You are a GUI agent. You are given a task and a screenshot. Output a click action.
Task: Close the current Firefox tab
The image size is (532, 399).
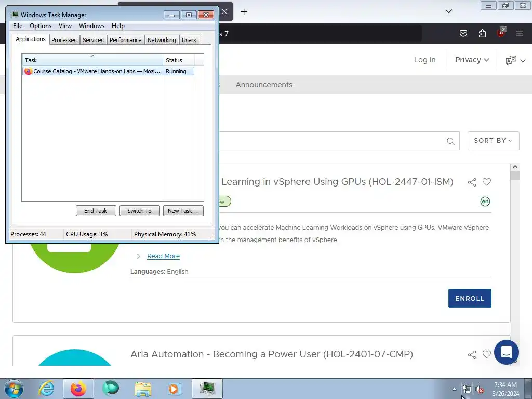(224, 11)
